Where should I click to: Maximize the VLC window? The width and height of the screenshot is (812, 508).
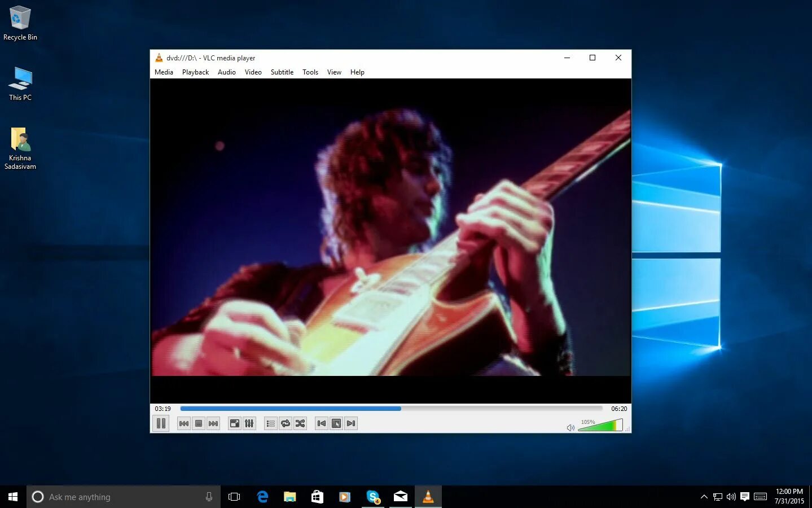click(592, 58)
